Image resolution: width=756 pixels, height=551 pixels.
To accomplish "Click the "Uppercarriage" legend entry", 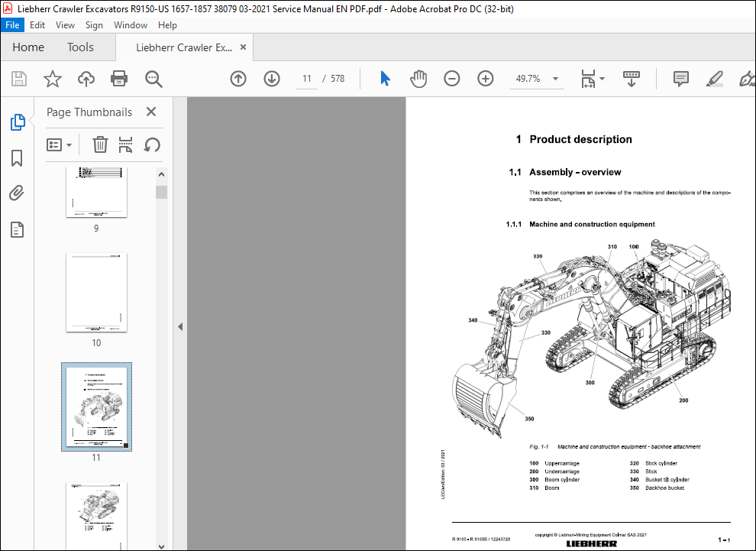I will (562, 463).
